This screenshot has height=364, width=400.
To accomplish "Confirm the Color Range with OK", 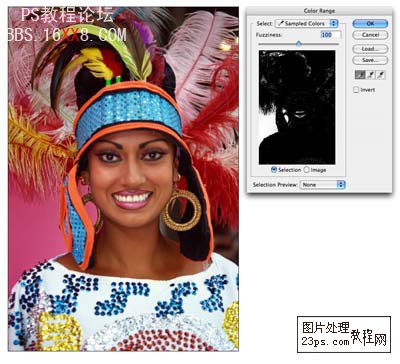I will pyautogui.click(x=370, y=23).
